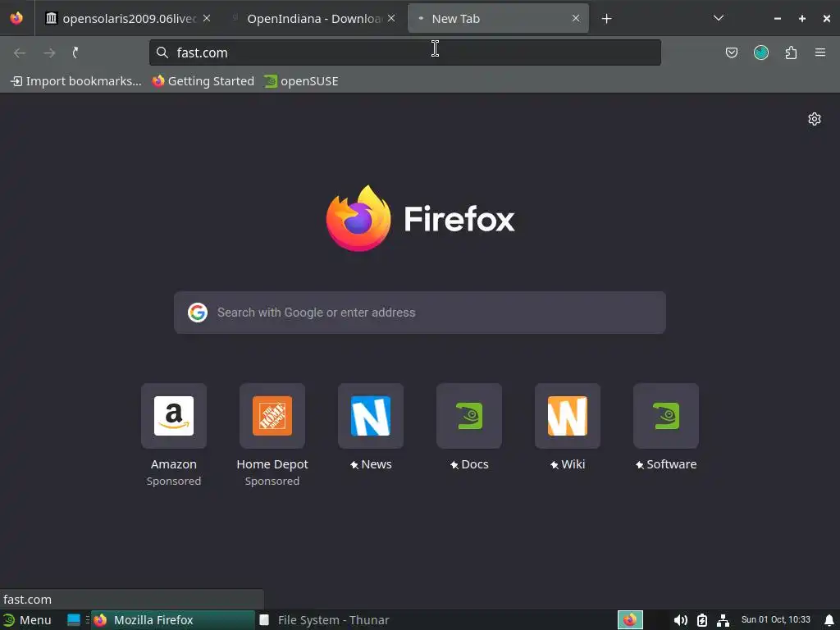Open the Home Depot sponsored shortcut tile
This screenshot has height=630, width=840.
(x=272, y=416)
